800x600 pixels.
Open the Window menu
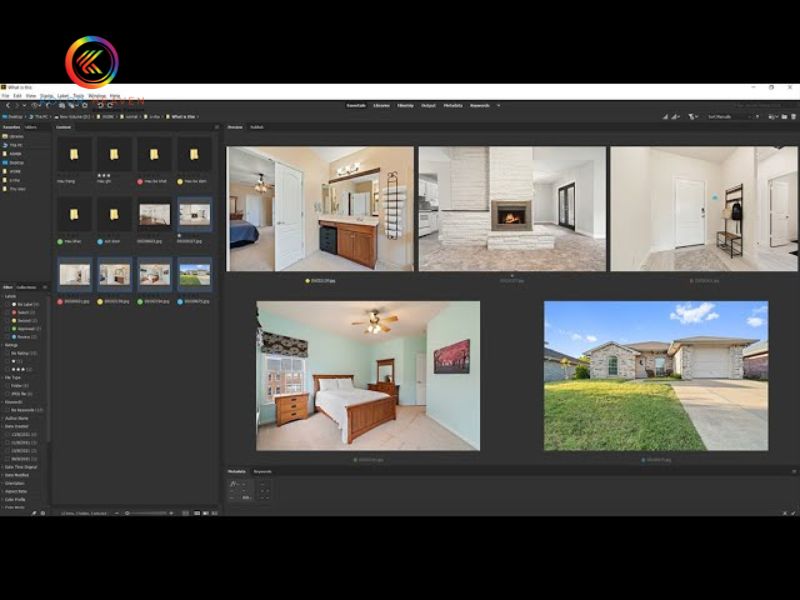97,96
